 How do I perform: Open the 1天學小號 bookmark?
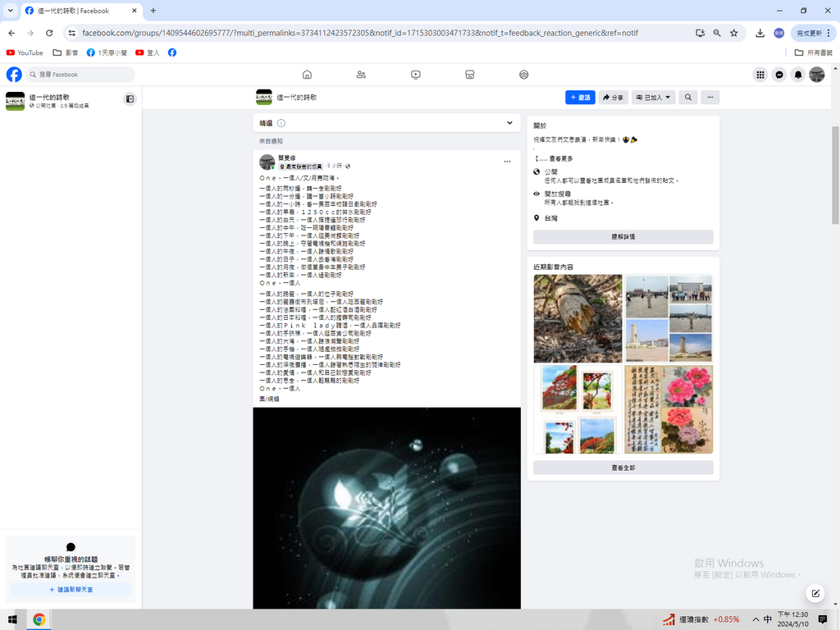coord(107,52)
